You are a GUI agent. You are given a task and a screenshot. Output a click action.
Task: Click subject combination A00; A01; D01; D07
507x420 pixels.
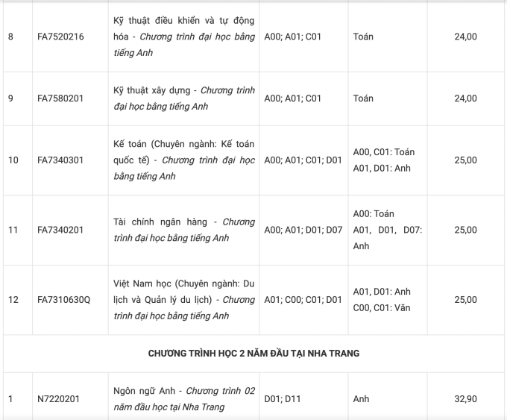[x=303, y=230]
